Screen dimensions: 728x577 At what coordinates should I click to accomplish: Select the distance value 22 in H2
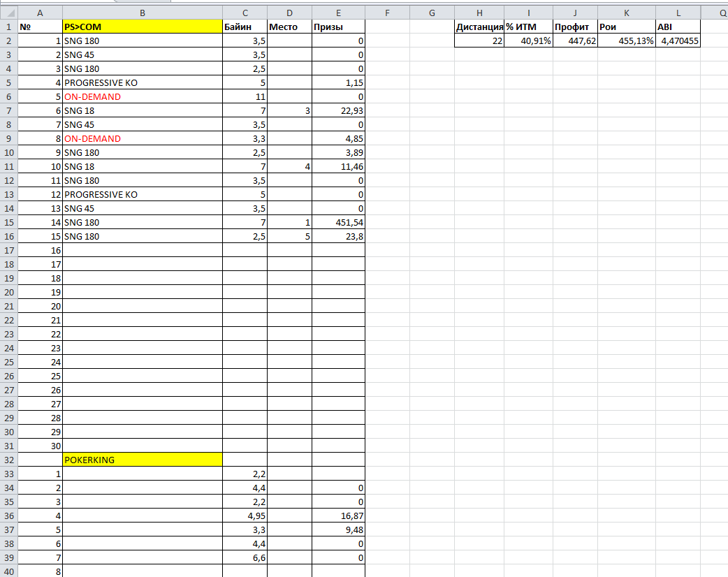coord(479,41)
